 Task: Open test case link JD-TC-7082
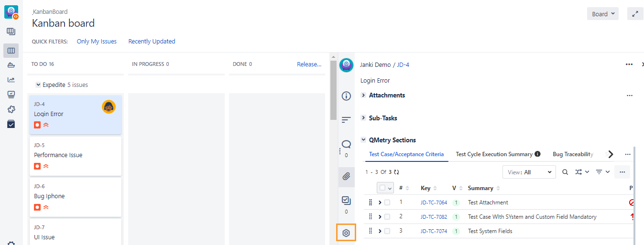[434, 217]
